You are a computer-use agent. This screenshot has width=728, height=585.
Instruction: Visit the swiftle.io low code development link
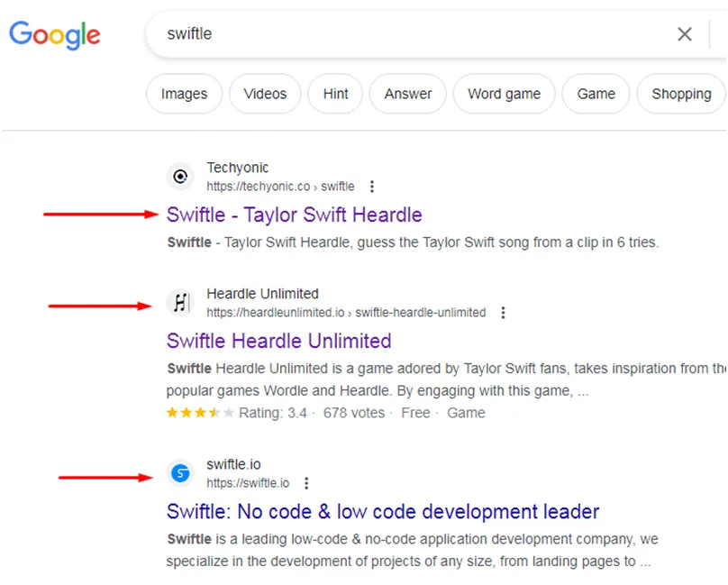click(x=382, y=511)
